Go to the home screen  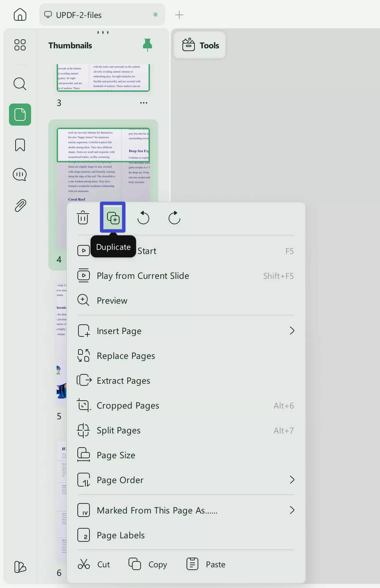[x=20, y=14]
